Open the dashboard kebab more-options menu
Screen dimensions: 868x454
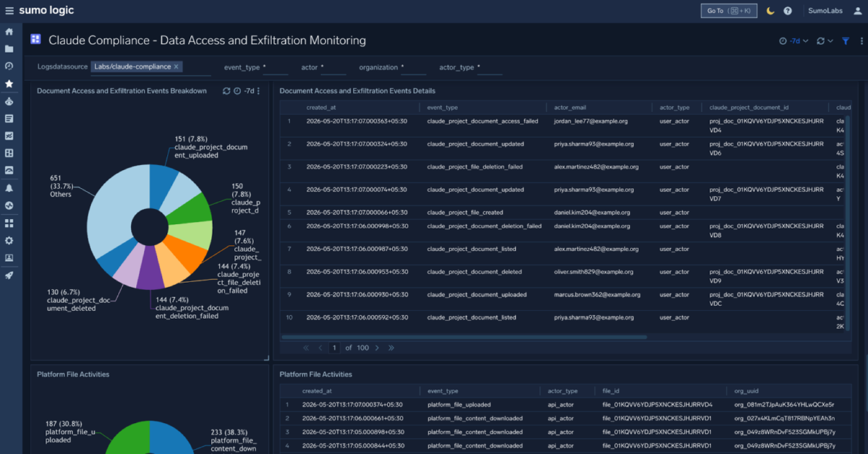click(x=861, y=41)
